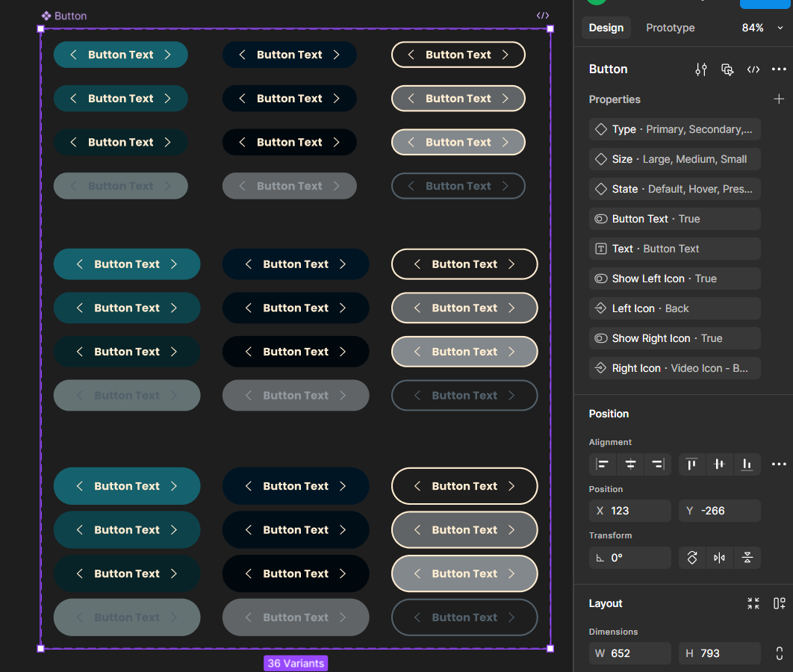The image size is (793, 672).
Task: Toggle the constrain proportions lock
Action: (780, 653)
